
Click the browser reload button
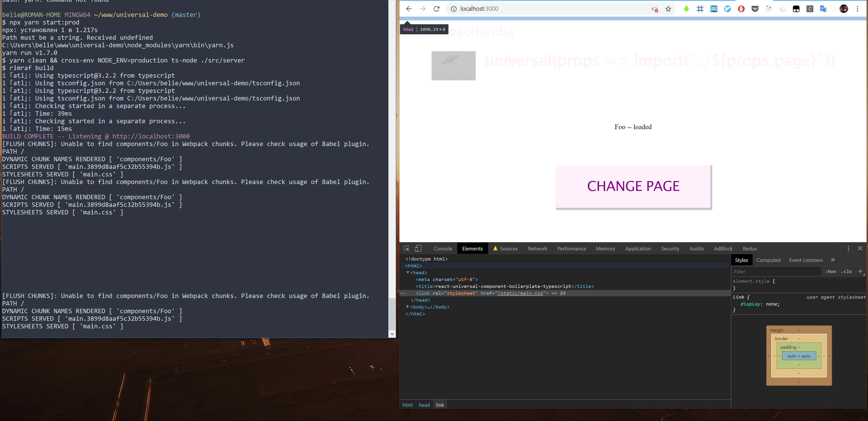[436, 9]
